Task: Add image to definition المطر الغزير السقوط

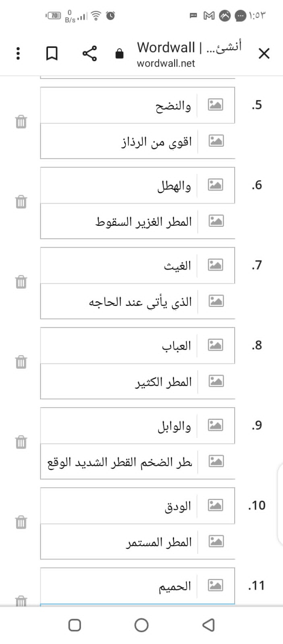Action: click(216, 221)
